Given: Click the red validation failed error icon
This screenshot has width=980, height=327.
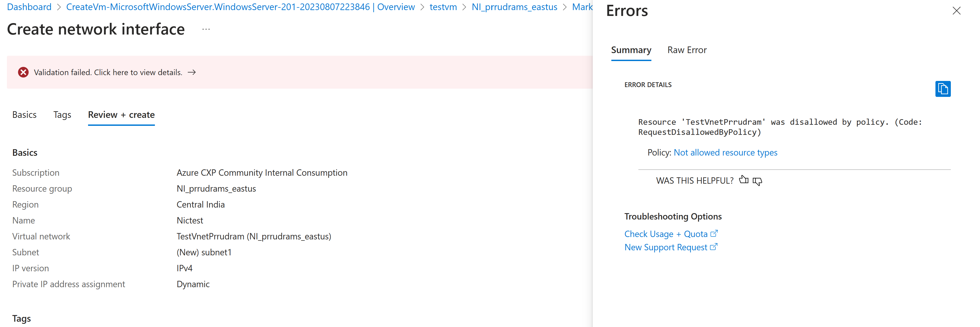Looking at the screenshot, I should point(23,72).
